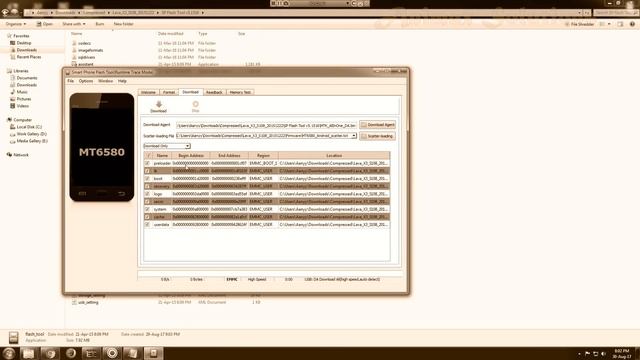The height and width of the screenshot is (360, 640).
Task: Click the usb_setting file icon in Explorer
Action: 74,302
